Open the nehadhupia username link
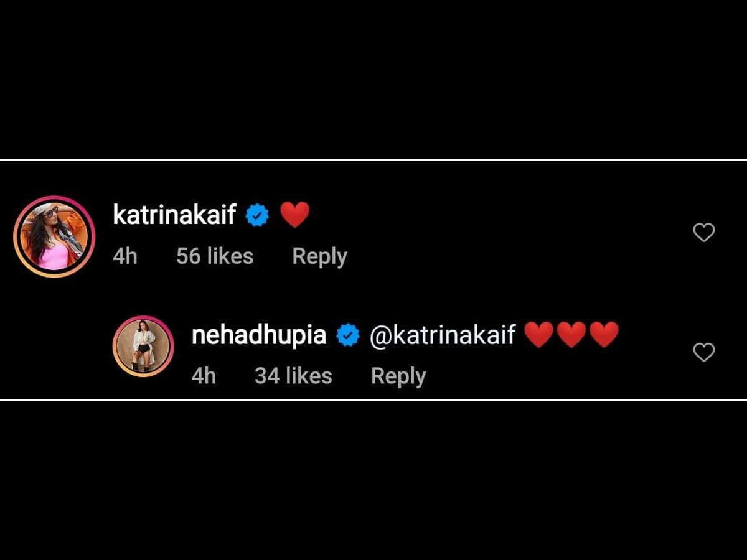747x560 pixels. click(x=259, y=335)
